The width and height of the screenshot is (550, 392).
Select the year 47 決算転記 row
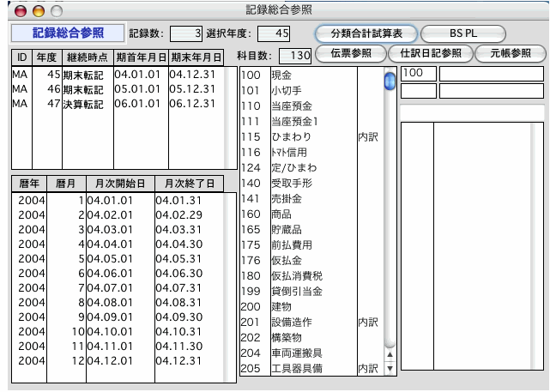116,104
